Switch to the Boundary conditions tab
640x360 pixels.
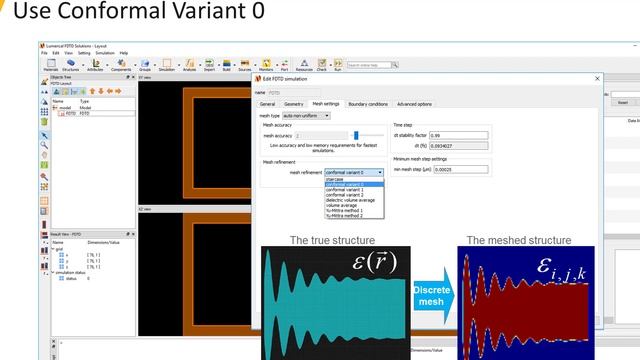(368, 104)
